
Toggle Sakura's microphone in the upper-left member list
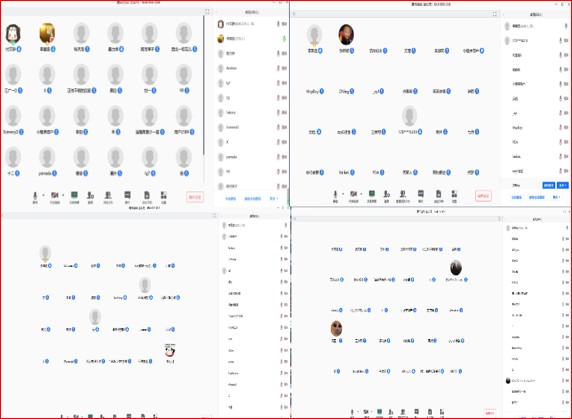coord(278,113)
